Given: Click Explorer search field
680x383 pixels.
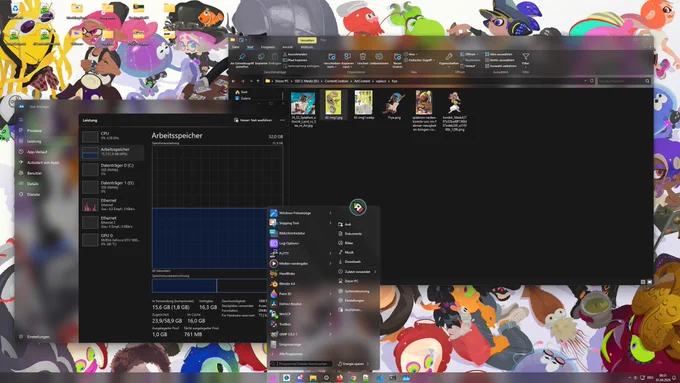Looking at the screenshot, I should pyautogui.click(x=624, y=81).
